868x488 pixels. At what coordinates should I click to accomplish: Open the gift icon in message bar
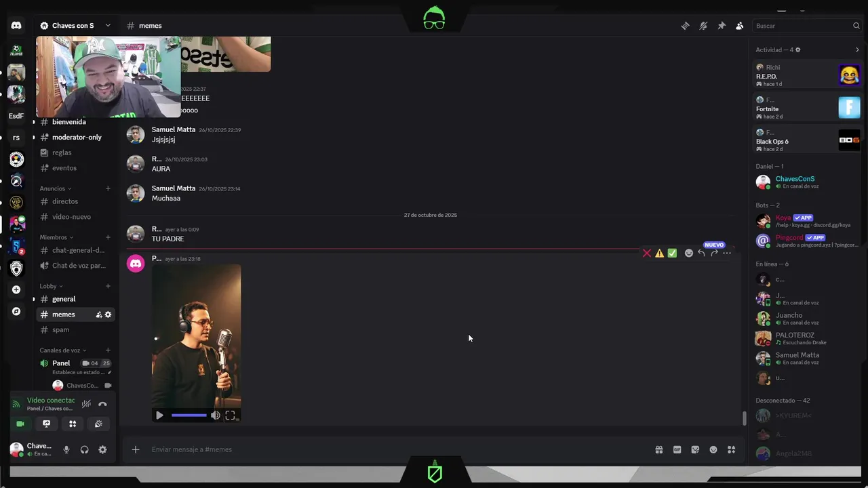(658, 449)
